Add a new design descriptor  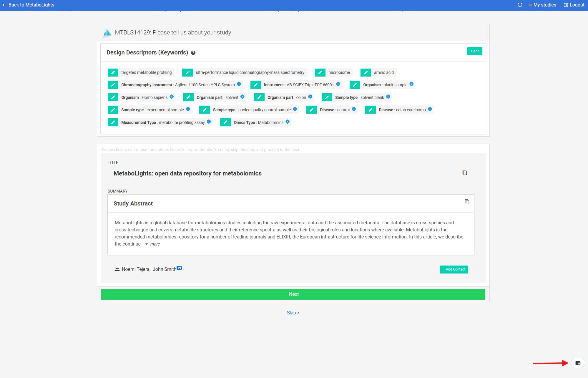coord(474,51)
